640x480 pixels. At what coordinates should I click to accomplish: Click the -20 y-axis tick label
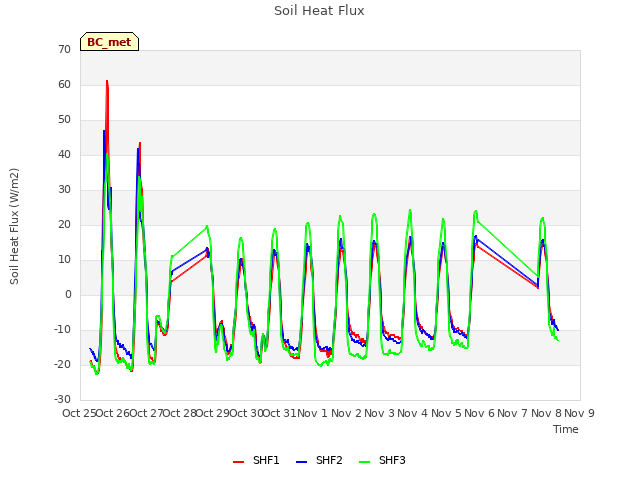62,364
